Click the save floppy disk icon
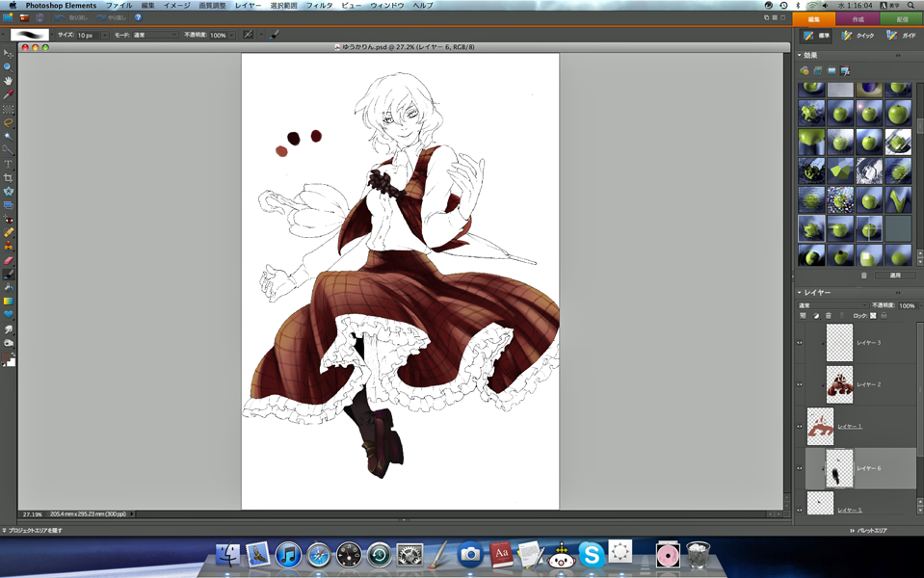The image size is (924, 578). 40,17
